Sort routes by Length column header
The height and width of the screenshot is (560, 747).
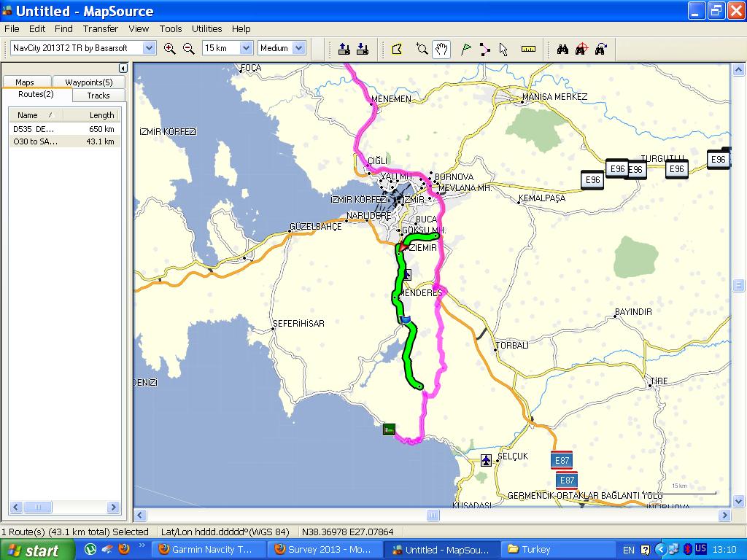pyautogui.click(x=101, y=115)
